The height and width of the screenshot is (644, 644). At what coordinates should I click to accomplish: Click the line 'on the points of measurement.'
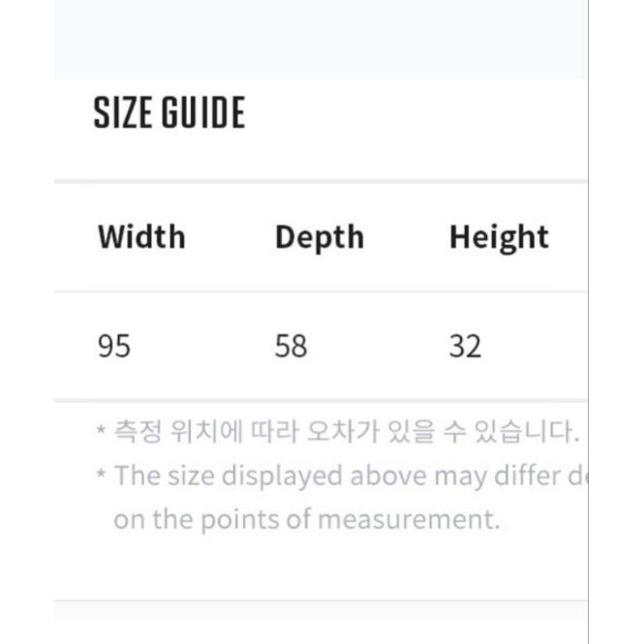coord(306,519)
